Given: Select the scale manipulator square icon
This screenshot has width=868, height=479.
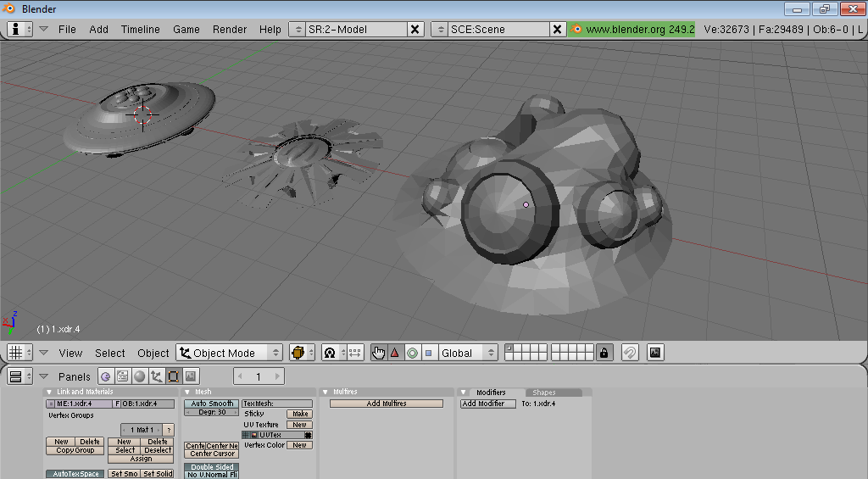Looking at the screenshot, I should coord(428,353).
